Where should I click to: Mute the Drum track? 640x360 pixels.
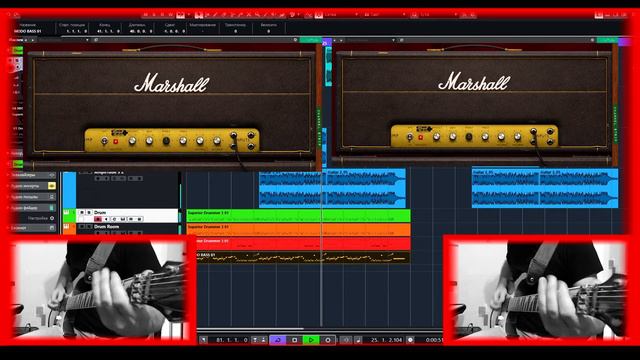(x=82, y=213)
